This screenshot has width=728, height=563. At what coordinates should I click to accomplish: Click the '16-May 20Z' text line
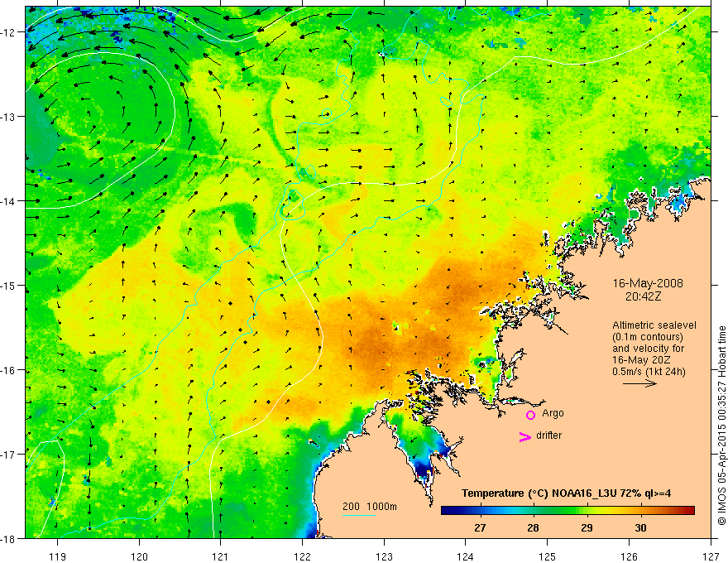coord(641,360)
